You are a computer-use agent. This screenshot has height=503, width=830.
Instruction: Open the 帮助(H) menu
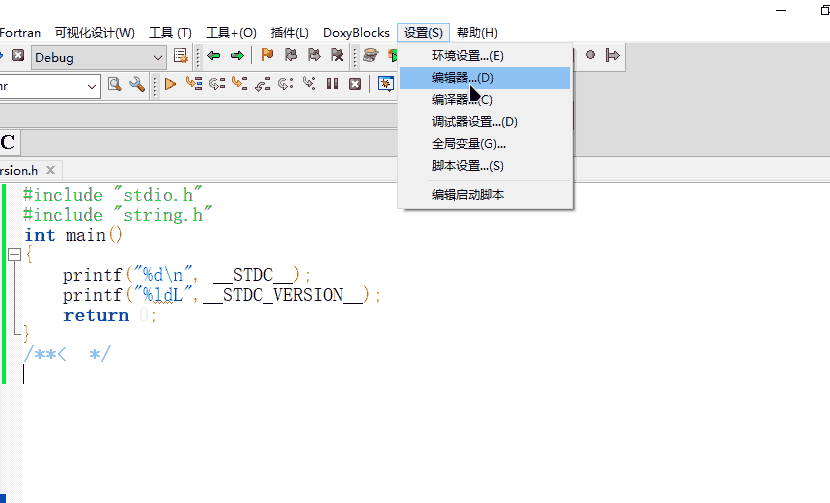click(x=477, y=33)
